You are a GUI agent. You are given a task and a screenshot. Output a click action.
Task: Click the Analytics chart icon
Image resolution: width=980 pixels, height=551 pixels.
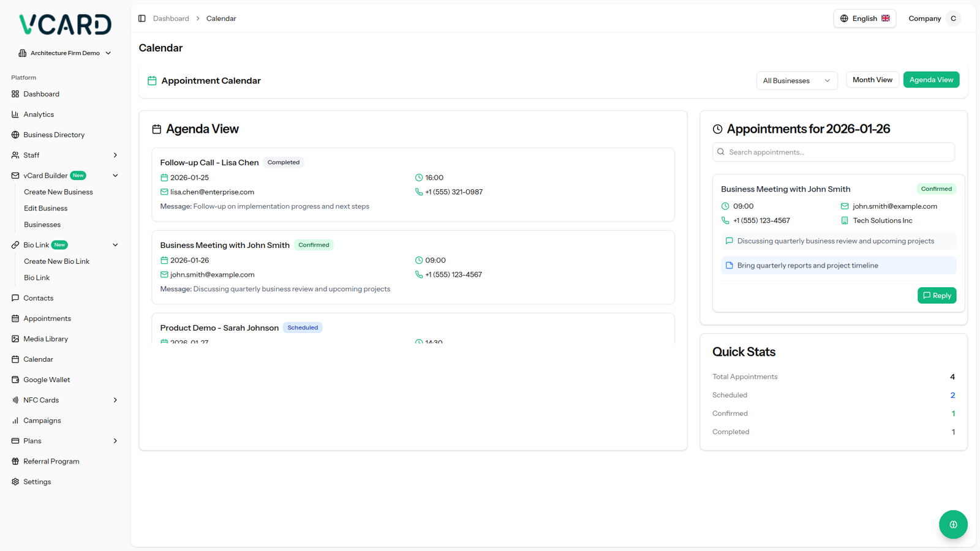15,114
